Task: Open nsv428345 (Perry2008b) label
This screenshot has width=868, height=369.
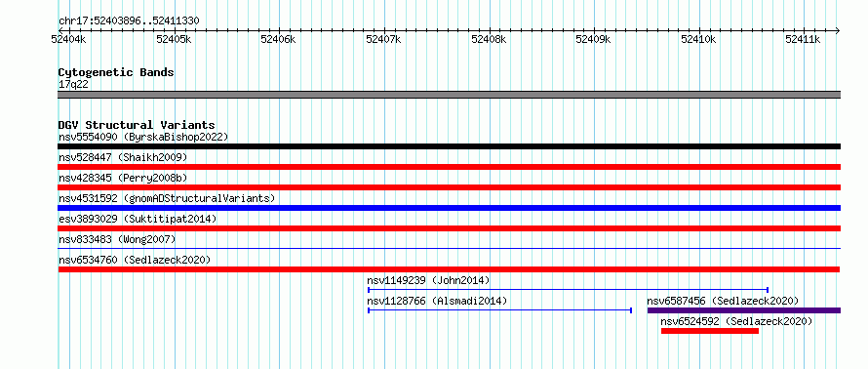Action: 123,178
